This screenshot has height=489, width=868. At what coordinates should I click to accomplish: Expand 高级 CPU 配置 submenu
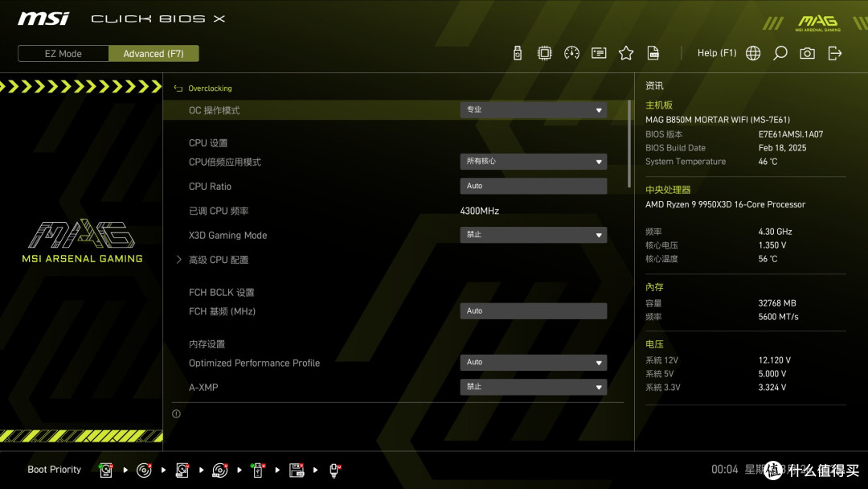click(x=219, y=260)
